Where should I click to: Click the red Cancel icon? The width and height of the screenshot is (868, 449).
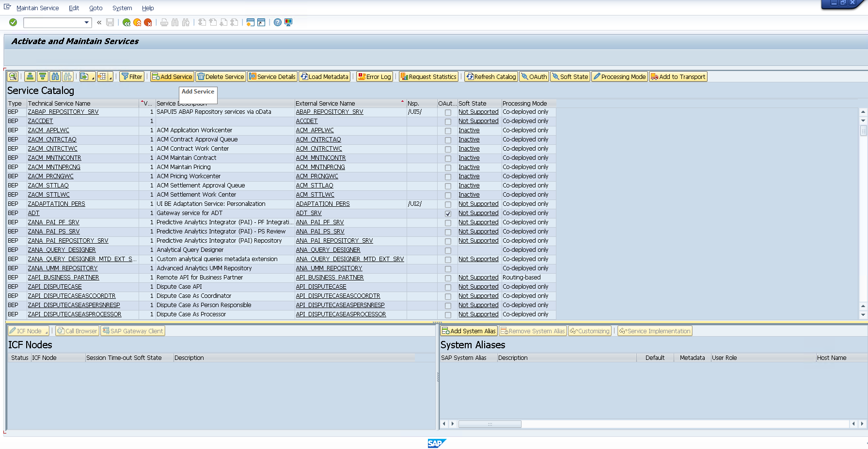point(148,22)
